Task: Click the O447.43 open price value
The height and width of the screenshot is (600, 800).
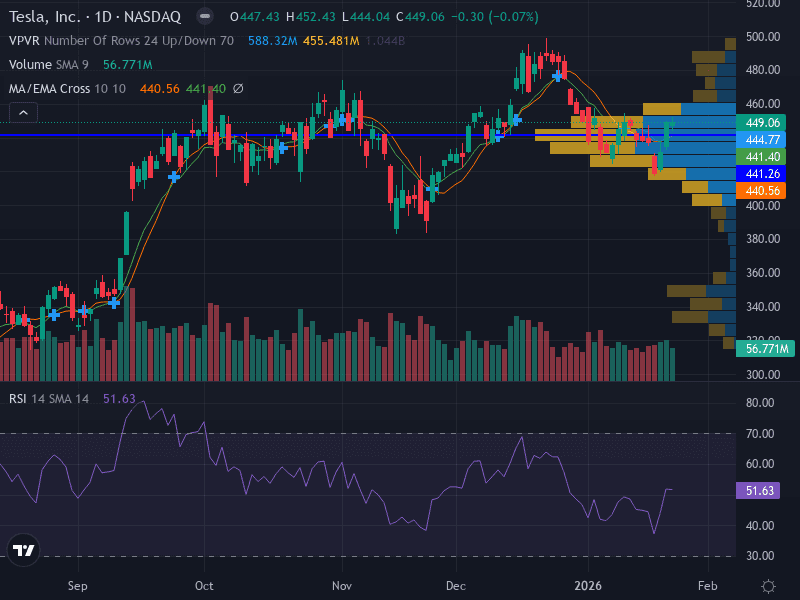Action: (x=255, y=17)
